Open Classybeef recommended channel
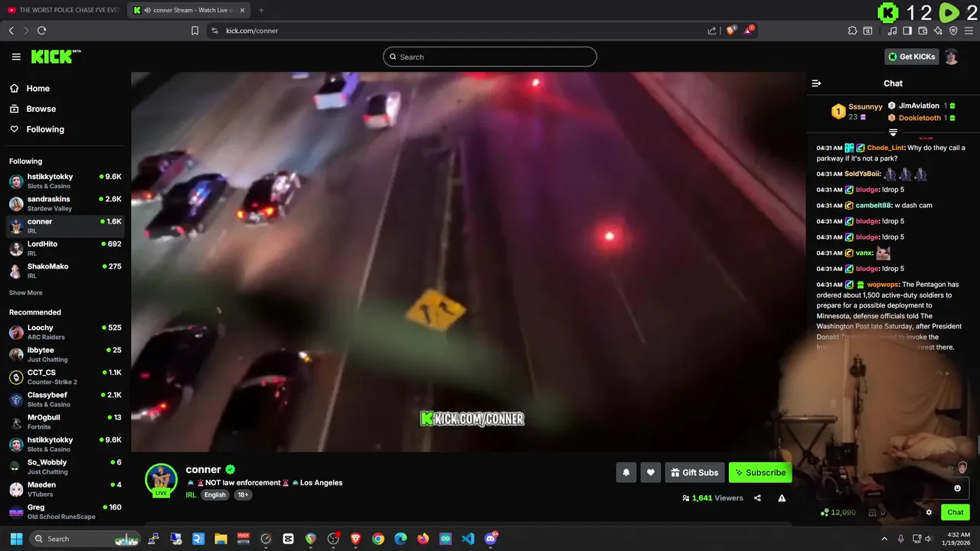980x551 pixels. (x=65, y=399)
